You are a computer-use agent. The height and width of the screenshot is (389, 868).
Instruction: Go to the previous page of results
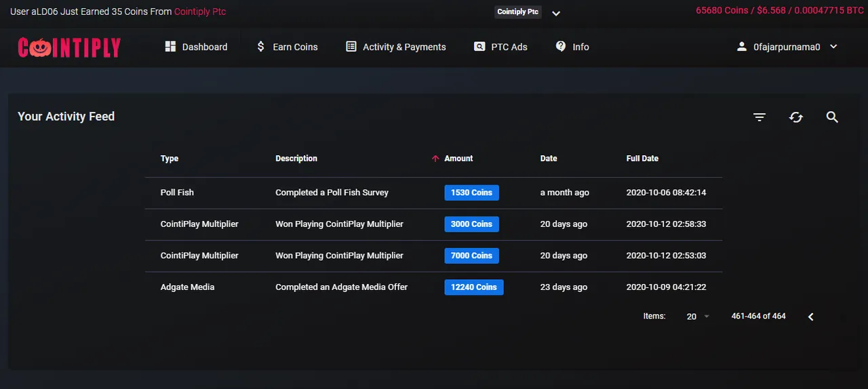810,316
